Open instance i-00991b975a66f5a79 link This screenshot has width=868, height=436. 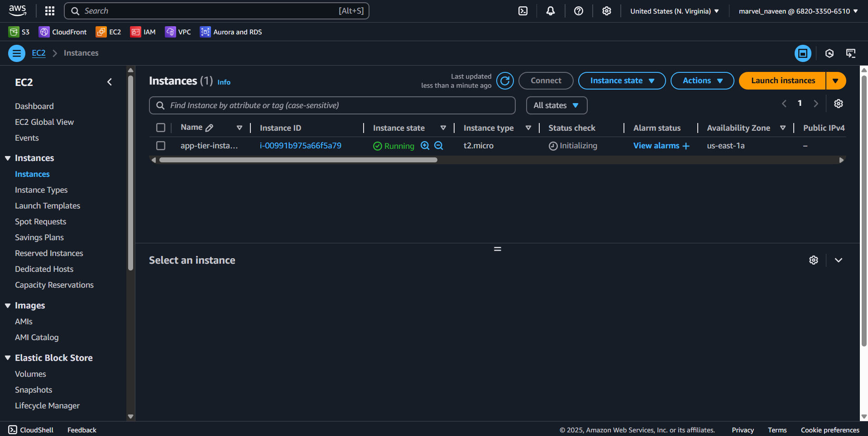(301, 146)
